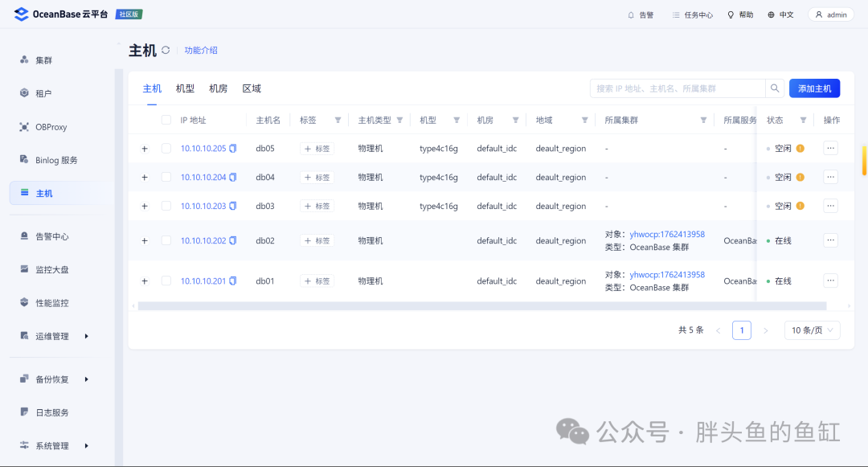Screen dimensions: 868x467
Task: Click the 添加主机 button
Action: point(814,88)
